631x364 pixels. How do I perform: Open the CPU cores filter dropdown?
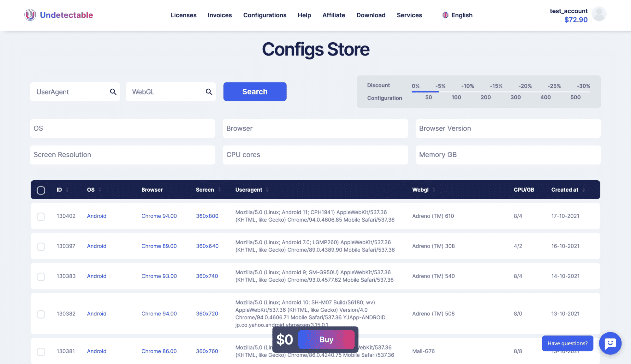[315, 155]
